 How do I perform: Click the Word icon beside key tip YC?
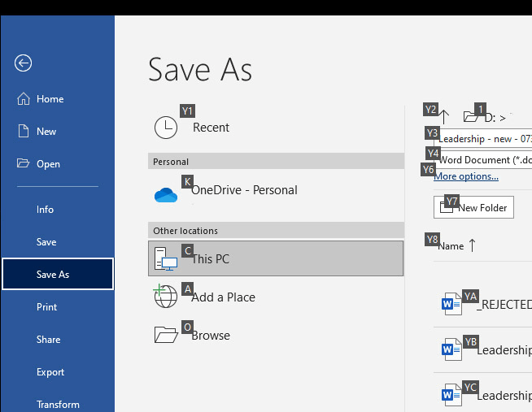[x=451, y=395]
